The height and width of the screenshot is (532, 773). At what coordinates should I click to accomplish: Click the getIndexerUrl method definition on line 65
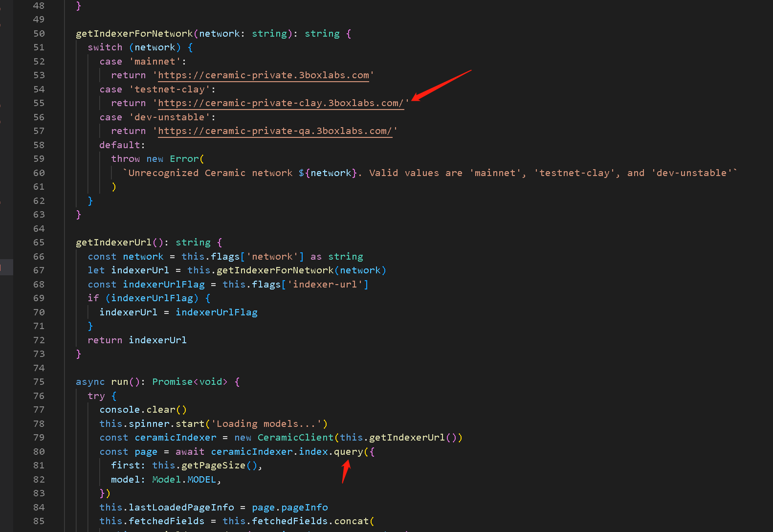tap(114, 243)
